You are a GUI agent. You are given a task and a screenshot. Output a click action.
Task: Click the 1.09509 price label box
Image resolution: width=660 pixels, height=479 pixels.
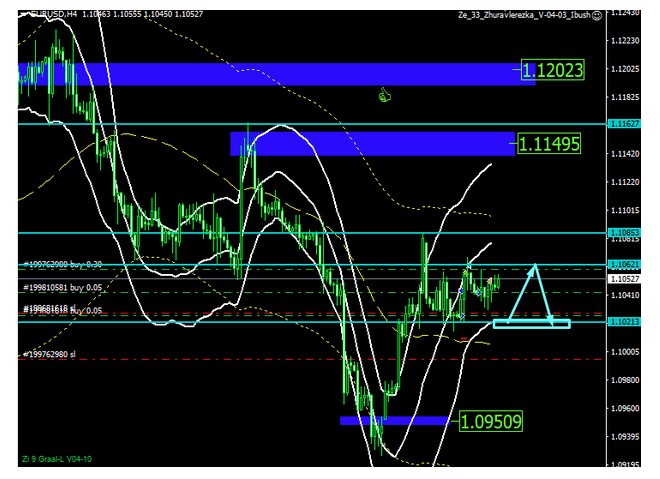point(490,421)
